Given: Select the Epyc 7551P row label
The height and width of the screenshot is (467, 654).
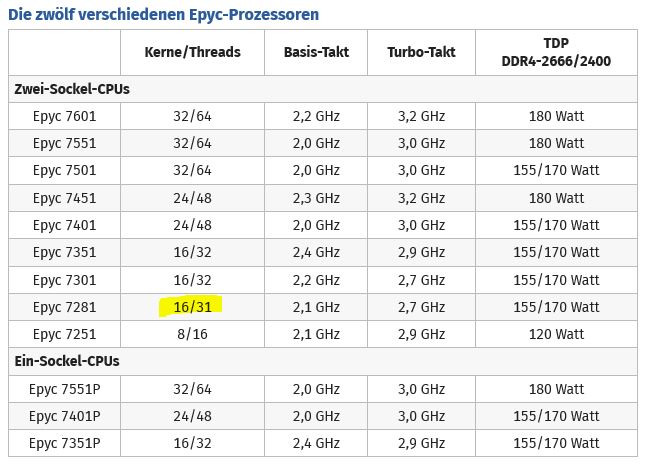Looking at the screenshot, I should [x=65, y=389].
